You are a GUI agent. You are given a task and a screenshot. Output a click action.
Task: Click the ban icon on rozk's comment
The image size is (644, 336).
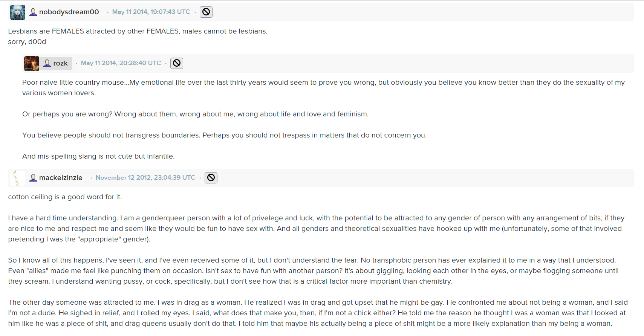(x=177, y=63)
